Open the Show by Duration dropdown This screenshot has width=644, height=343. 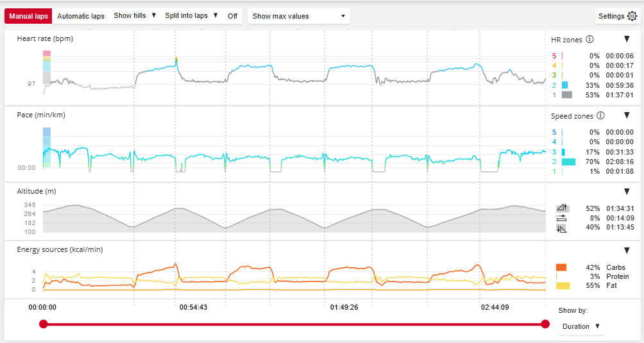(x=580, y=326)
